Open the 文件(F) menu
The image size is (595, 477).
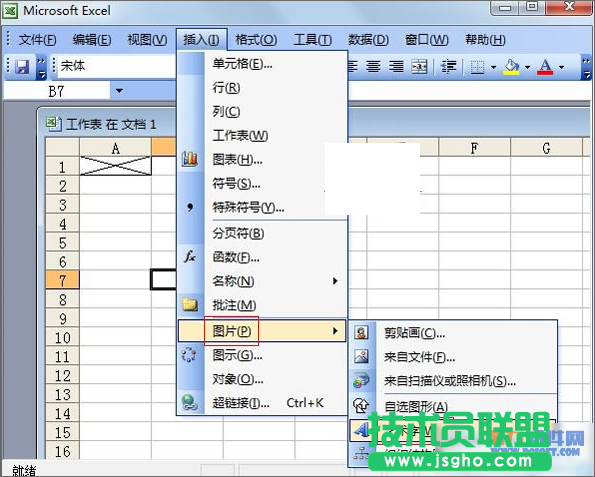click(38, 39)
